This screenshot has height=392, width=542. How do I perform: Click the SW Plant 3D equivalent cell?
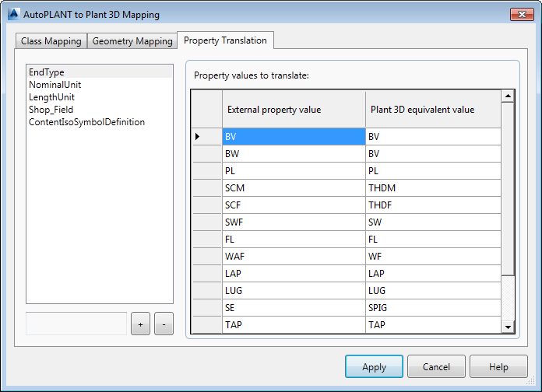tap(433, 222)
